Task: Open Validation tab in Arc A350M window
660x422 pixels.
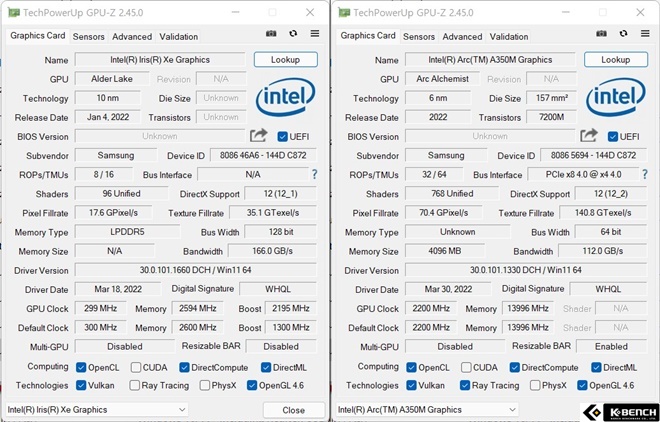Action: tap(509, 37)
